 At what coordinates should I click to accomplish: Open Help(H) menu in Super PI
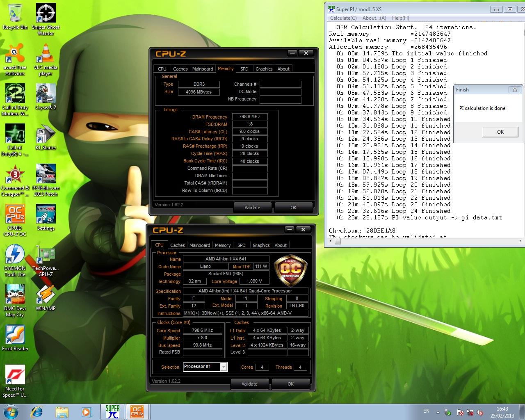400,18
